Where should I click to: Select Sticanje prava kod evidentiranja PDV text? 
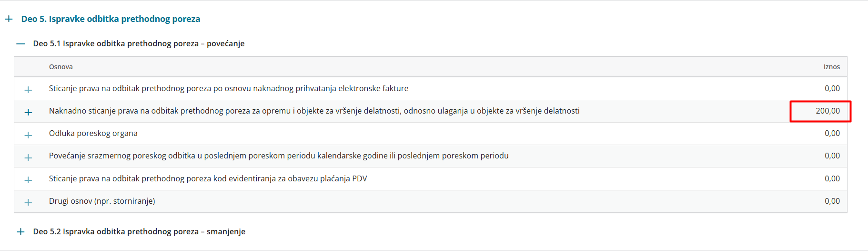208,178
